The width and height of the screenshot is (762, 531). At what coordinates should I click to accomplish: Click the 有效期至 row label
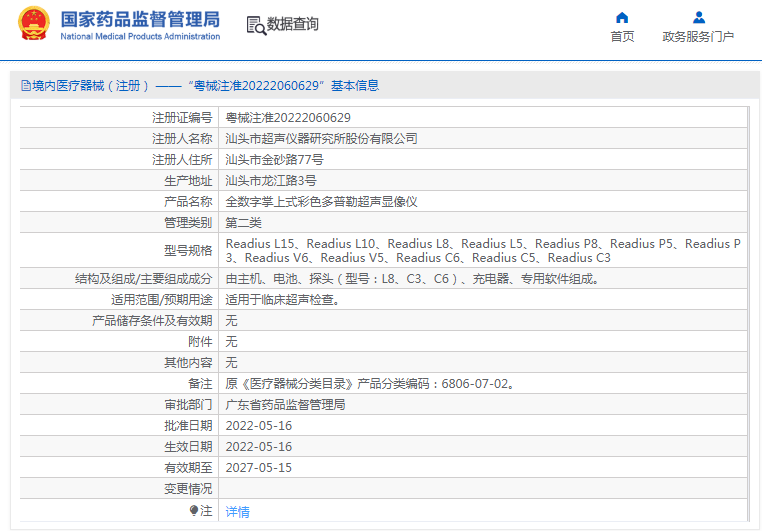(x=188, y=467)
